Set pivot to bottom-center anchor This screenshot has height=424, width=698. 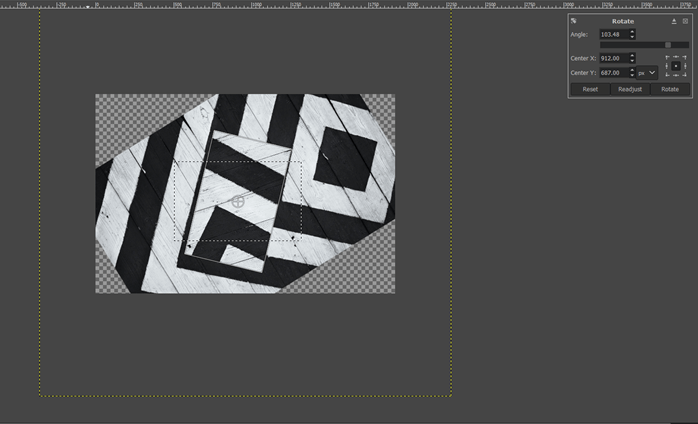676,75
